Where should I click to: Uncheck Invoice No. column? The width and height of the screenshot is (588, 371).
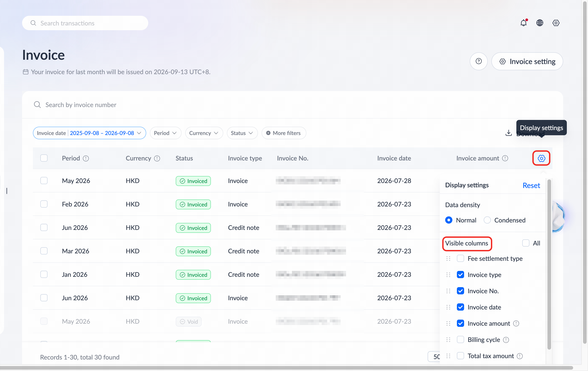pos(460,291)
